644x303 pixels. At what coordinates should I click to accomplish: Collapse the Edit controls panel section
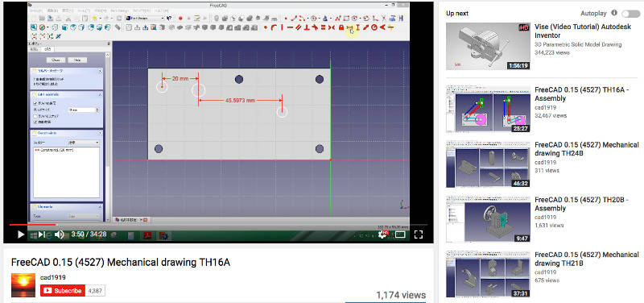(100, 94)
